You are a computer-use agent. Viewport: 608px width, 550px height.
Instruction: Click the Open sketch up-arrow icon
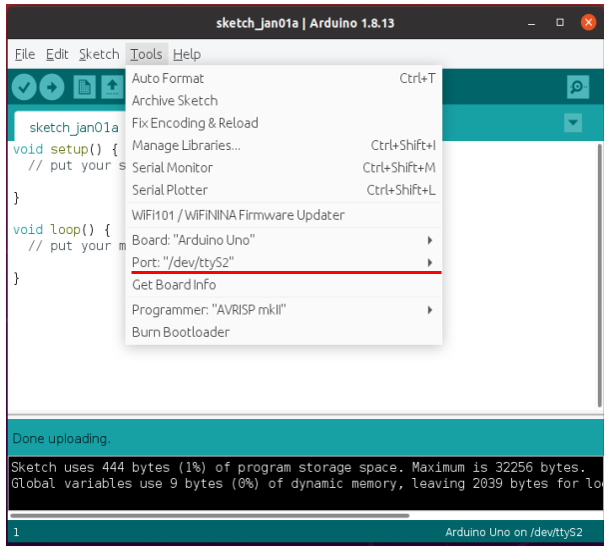112,87
